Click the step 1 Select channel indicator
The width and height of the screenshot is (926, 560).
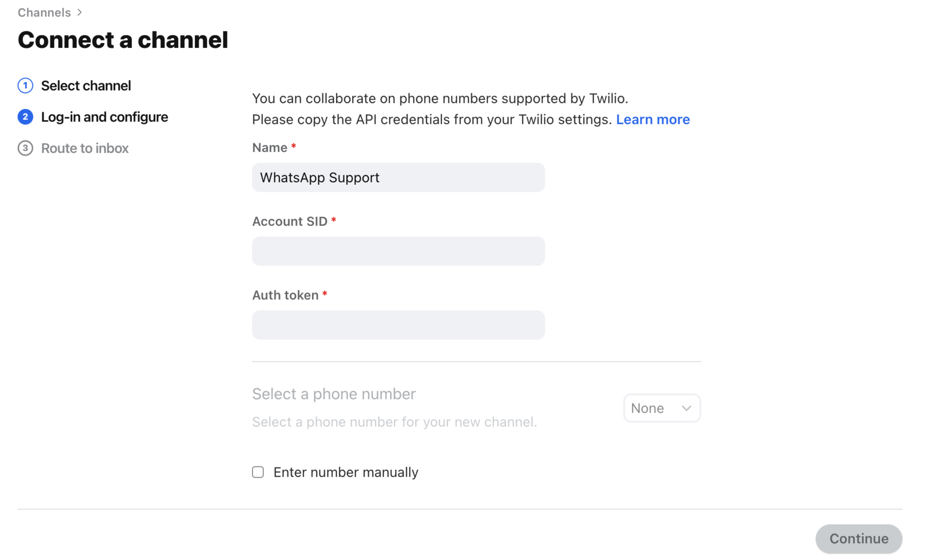click(25, 85)
